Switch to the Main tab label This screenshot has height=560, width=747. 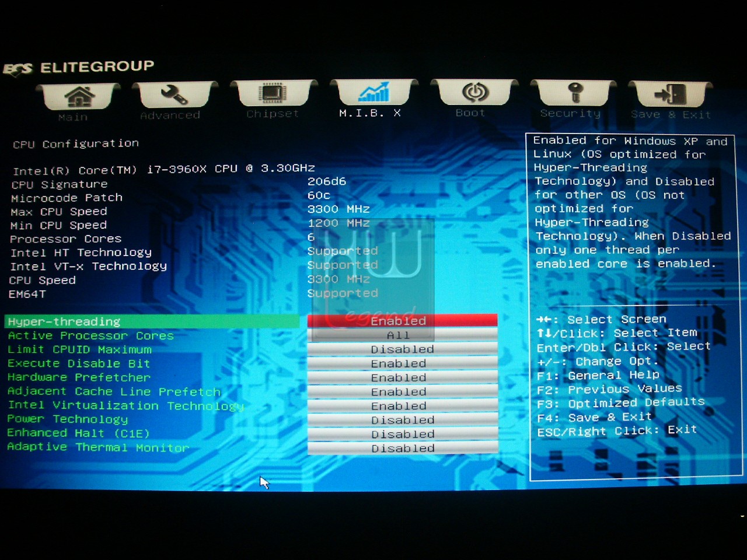click(x=73, y=117)
